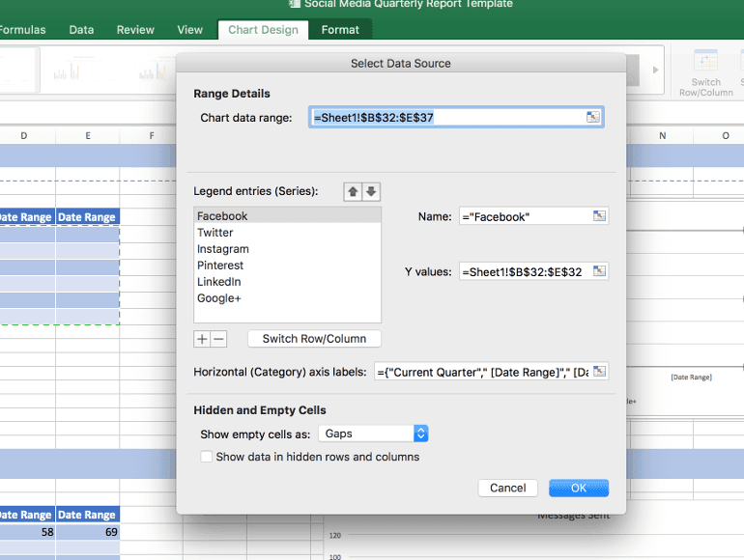Select Instagram in legend entries list
This screenshot has height=560, width=744.
coord(287,249)
